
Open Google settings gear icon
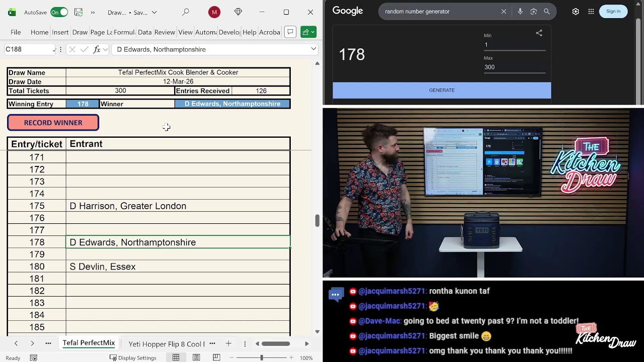pos(576,12)
